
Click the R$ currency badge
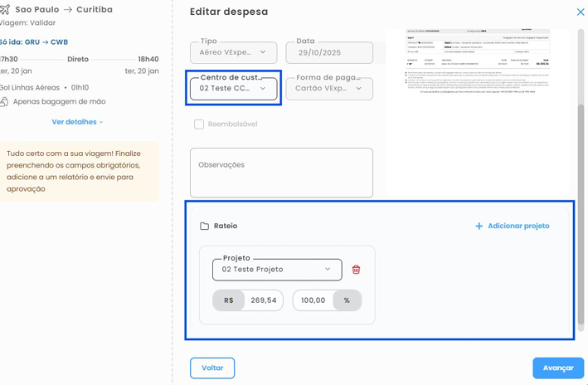(228, 300)
